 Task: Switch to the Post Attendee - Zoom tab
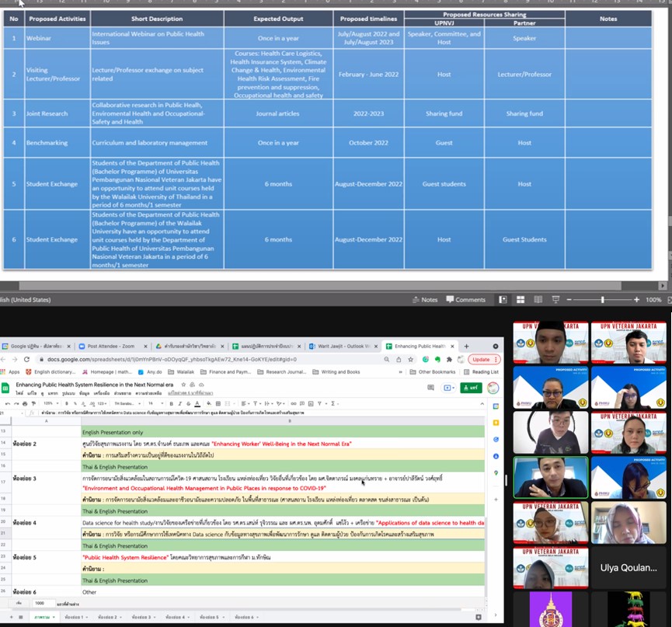click(x=109, y=346)
